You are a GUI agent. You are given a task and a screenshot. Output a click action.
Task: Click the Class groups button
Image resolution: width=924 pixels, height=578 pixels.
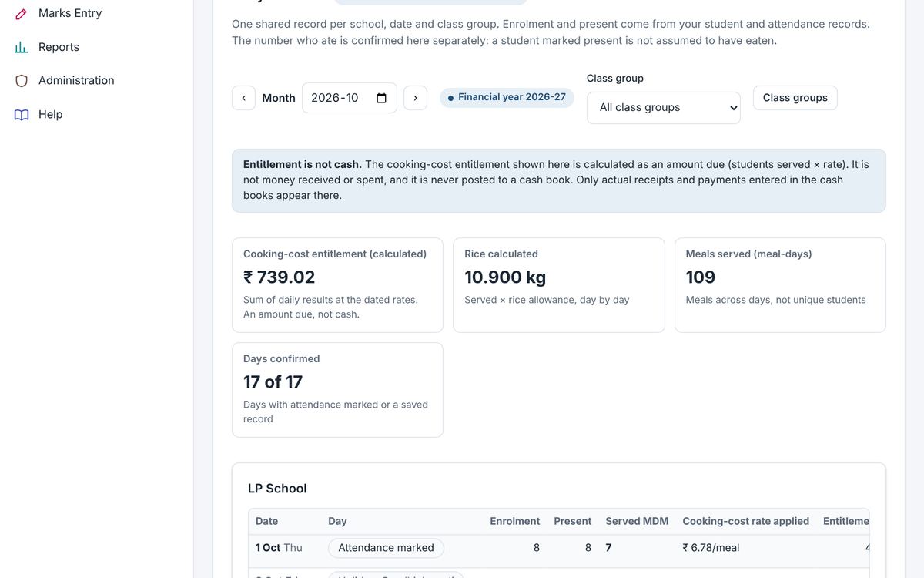[x=795, y=98]
